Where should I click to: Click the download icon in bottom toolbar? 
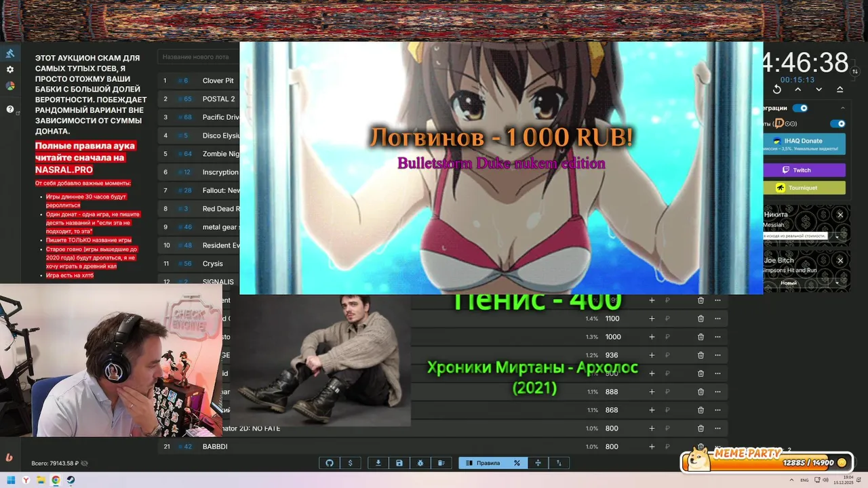tap(378, 463)
